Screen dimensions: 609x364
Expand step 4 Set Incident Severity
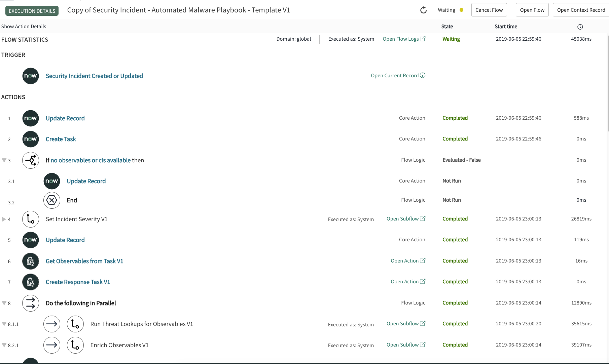pyautogui.click(x=4, y=219)
